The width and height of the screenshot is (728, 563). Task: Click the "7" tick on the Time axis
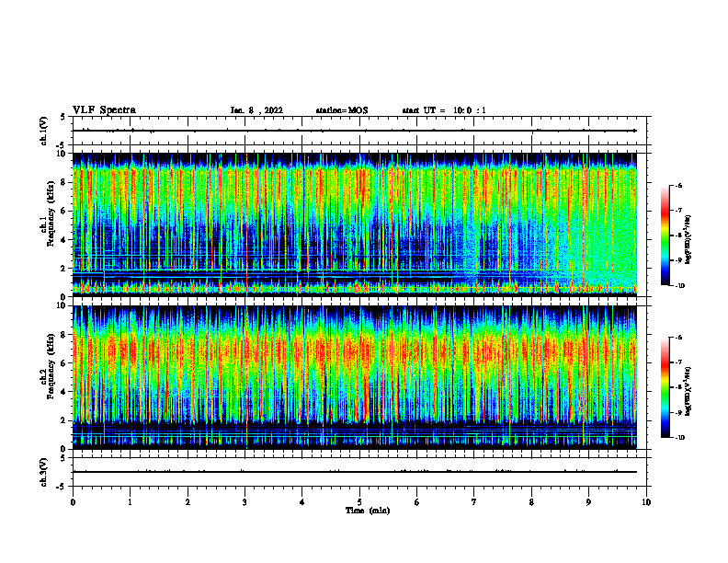point(474,502)
